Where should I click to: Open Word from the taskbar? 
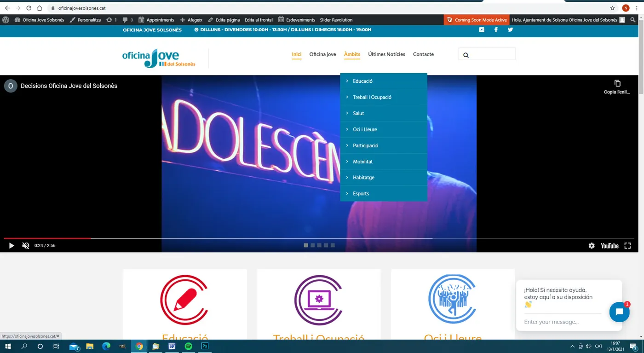click(172, 346)
